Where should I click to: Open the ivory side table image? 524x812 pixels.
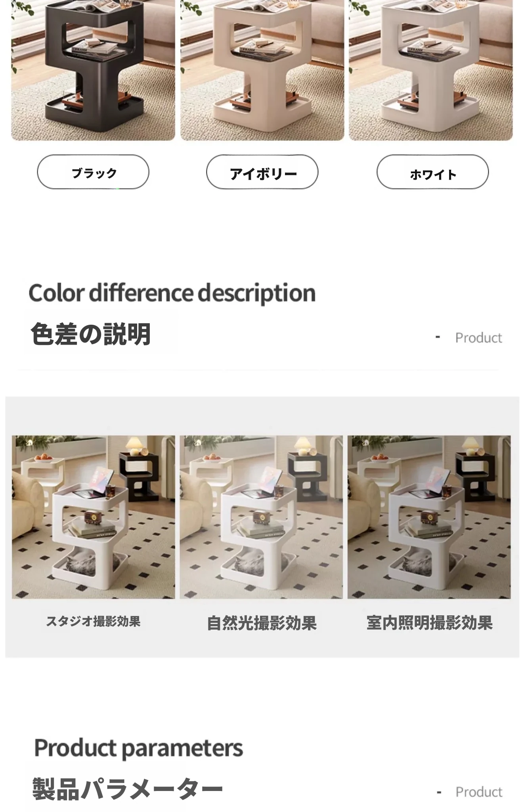[262, 70]
